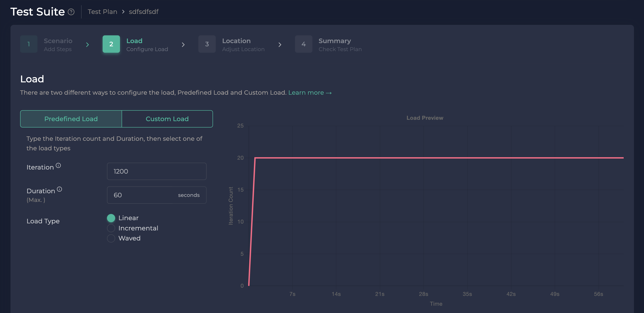Click the chevron after the Load step
Image resolution: width=644 pixels, height=313 pixels.
tap(183, 45)
